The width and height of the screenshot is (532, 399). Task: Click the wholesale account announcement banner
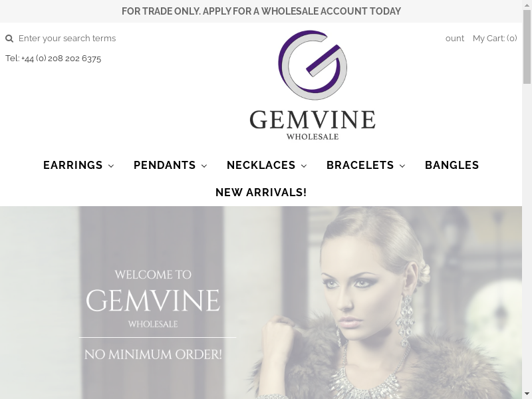click(261, 11)
